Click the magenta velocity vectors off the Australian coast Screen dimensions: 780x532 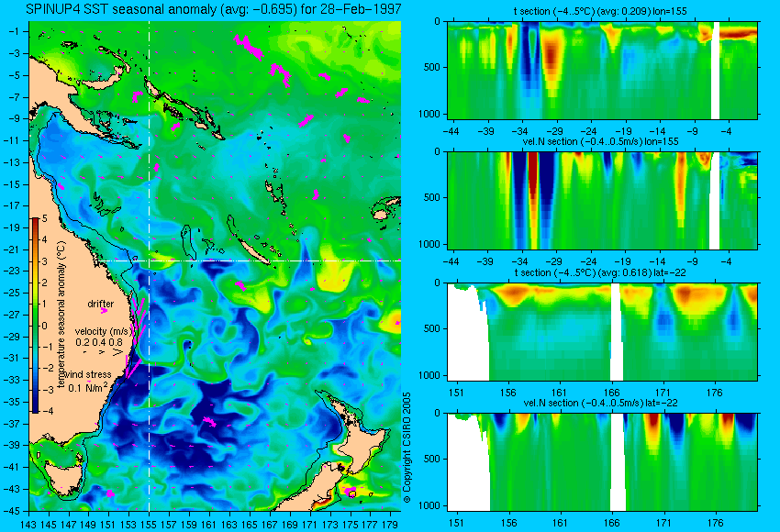point(137,338)
